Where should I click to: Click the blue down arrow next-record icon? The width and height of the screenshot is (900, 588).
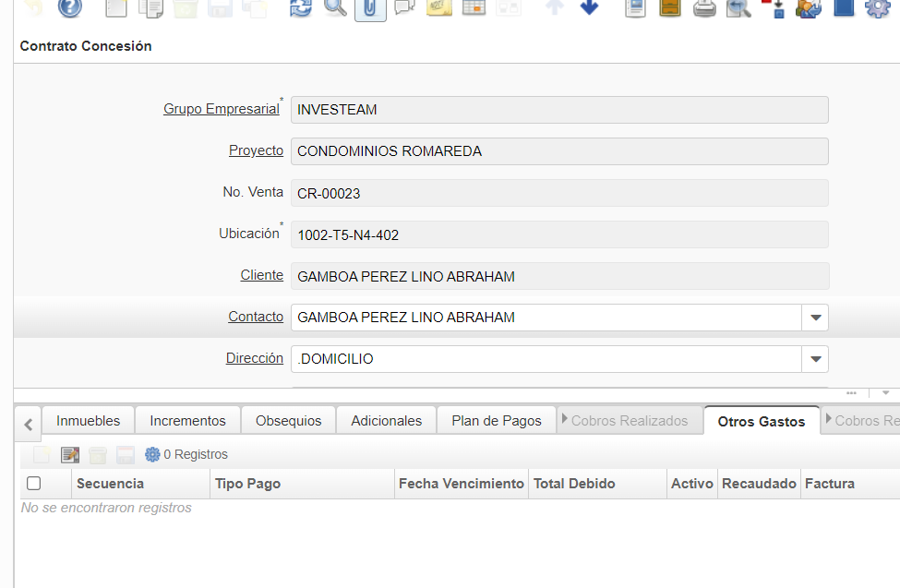[x=589, y=8]
